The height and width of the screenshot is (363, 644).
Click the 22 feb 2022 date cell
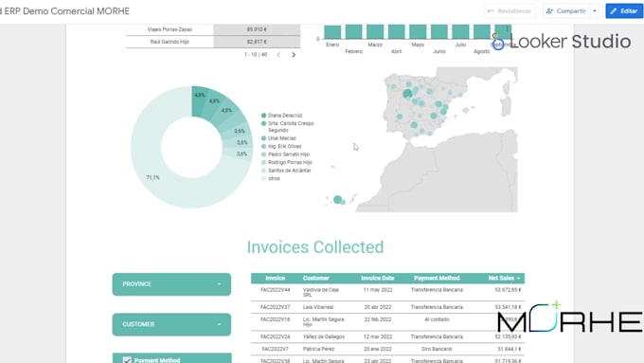coord(378,319)
